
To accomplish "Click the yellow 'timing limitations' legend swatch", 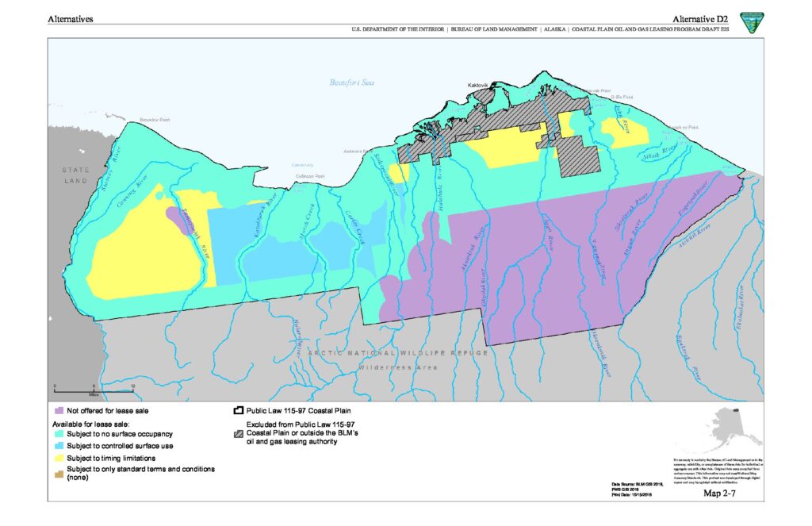I will coord(59,458).
